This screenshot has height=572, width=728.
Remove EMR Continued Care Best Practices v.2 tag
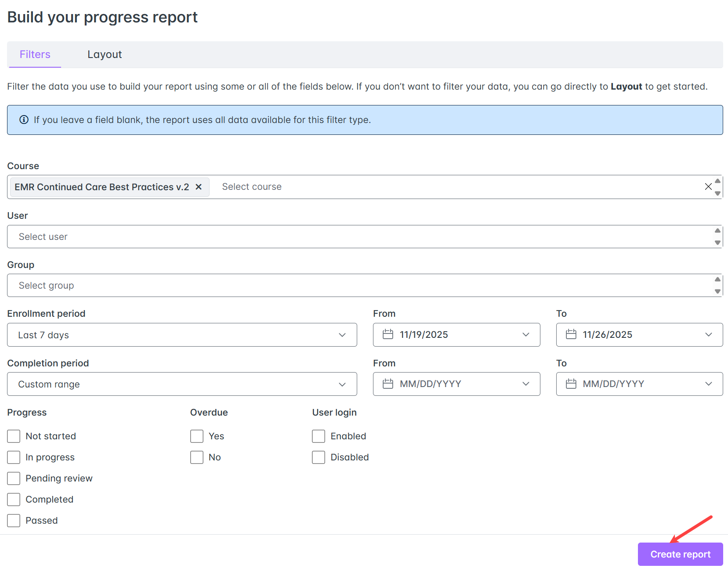point(199,187)
